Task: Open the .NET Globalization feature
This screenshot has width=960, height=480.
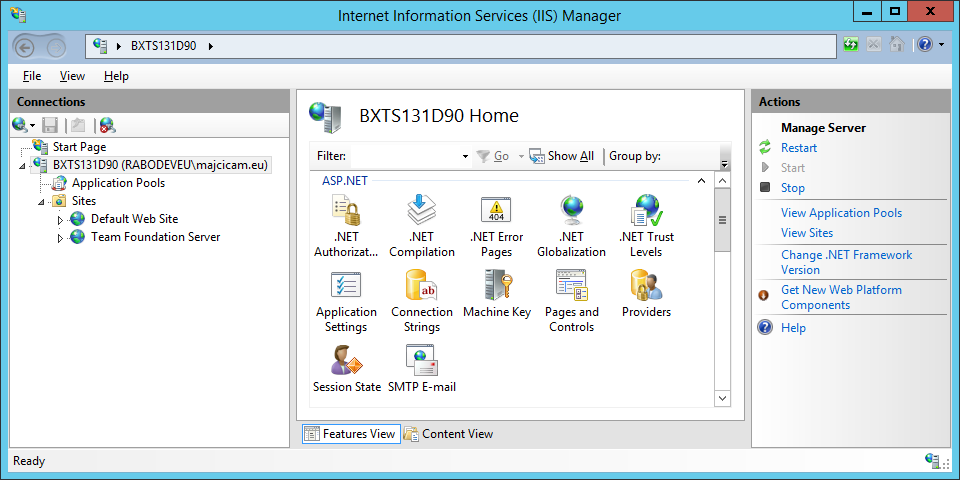Action: 571,225
